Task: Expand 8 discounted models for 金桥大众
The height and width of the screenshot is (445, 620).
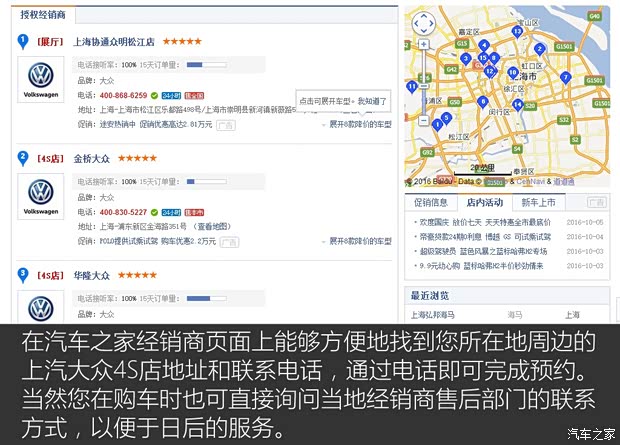Action: pyautogui.click(x=360, y=241)
